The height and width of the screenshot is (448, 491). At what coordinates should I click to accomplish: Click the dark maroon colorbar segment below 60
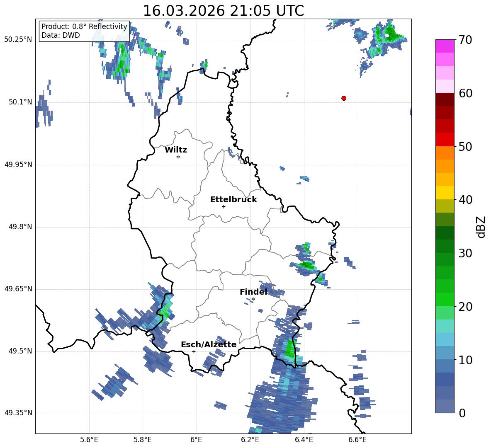click(x=445, y=99)
